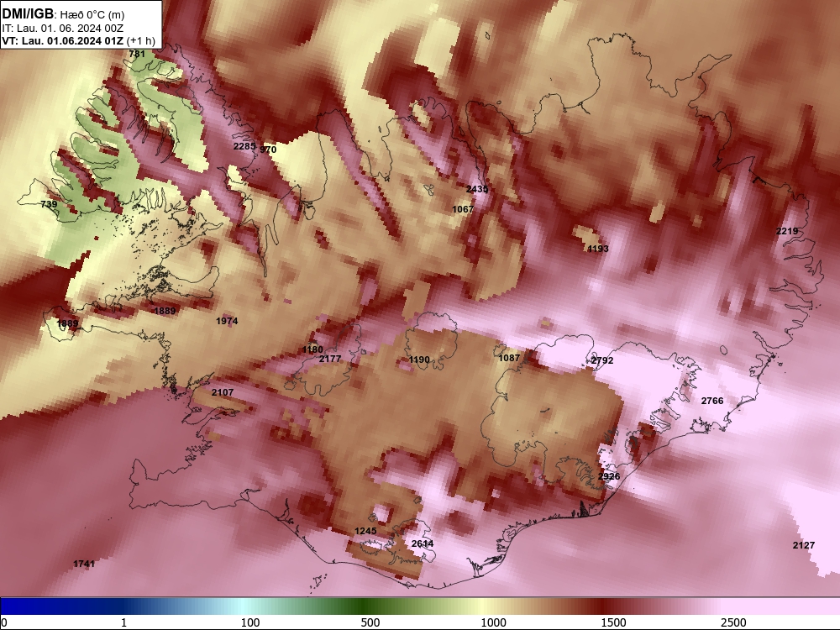Click the map value "2614"
The width and height of the screenshot is (840, 630).
pyautogui.click(x=423, y=543)
